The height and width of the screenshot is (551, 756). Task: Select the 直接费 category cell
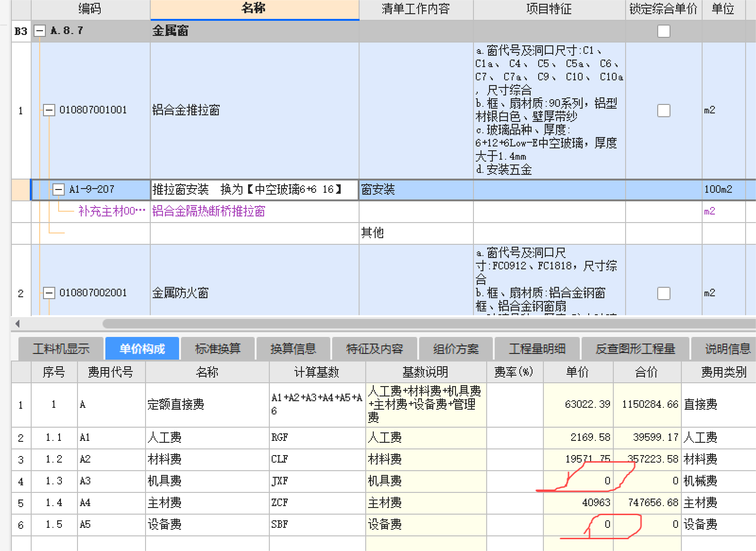pos(719,405)
